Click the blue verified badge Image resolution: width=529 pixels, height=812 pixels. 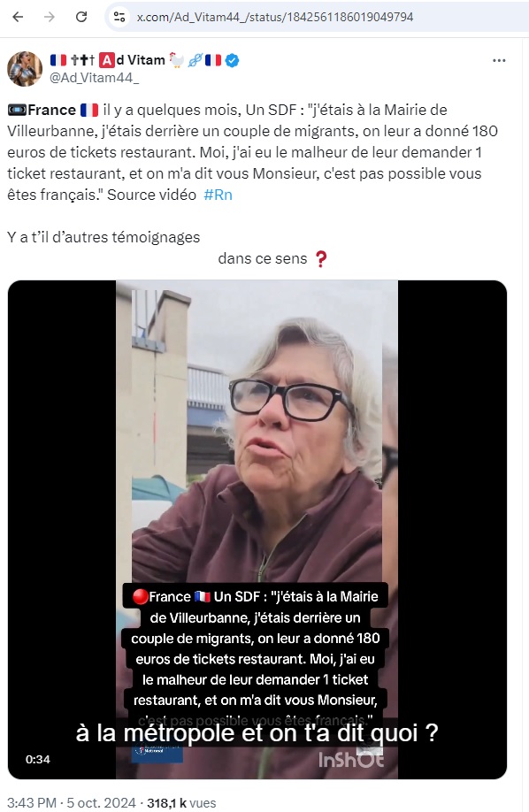click(x=232, y=60)
